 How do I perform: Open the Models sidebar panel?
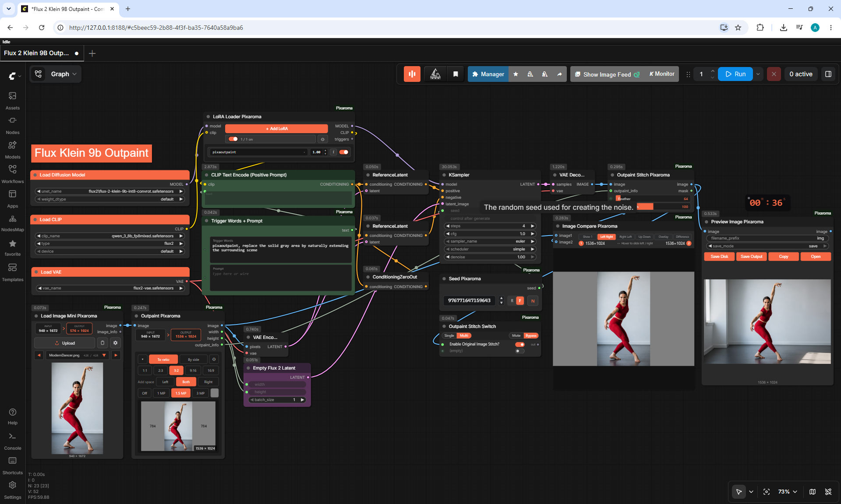[12, 149]
